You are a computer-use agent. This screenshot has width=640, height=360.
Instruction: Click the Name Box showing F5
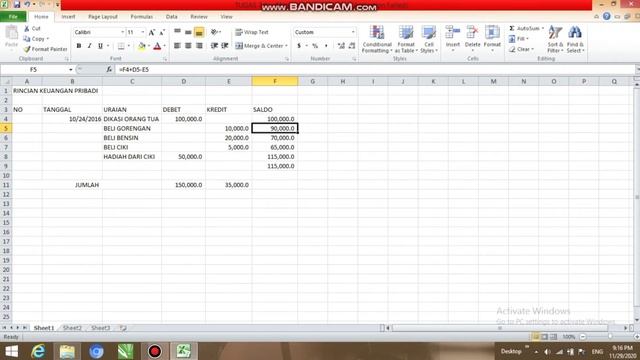33,70
